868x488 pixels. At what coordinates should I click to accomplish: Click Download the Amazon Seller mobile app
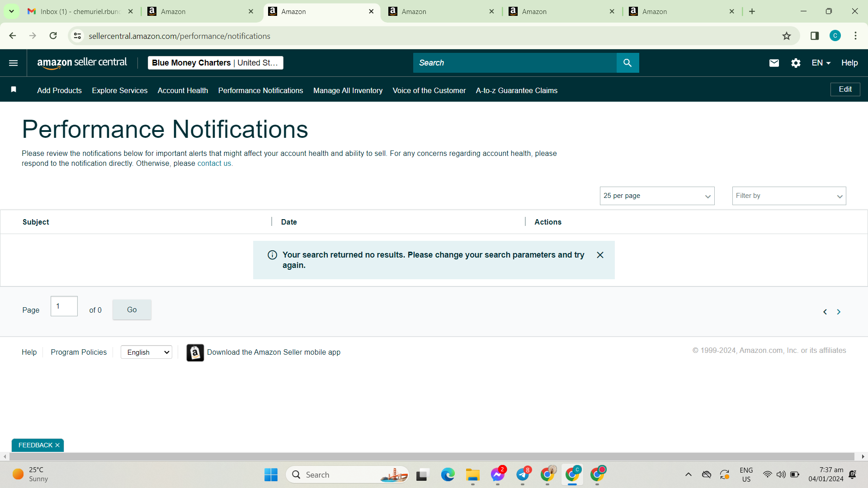[x=274, y=352]
